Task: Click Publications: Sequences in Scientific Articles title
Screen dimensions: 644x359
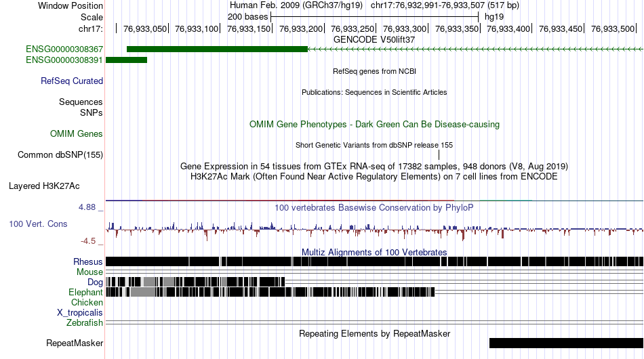Action: pos(374,92)
